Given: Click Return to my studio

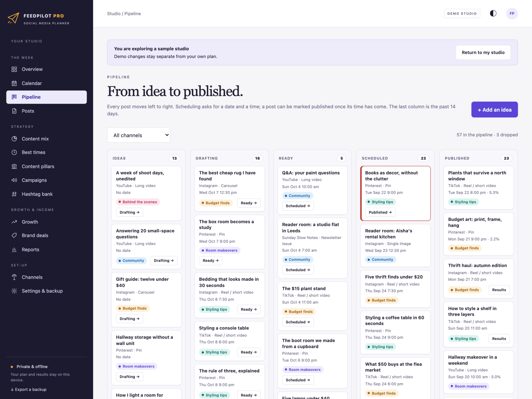Looking at the screenshot, I should [483, 53].
